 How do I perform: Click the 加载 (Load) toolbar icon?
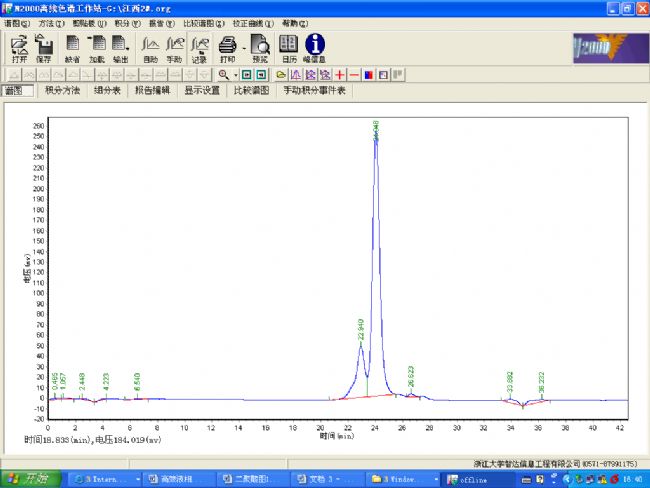(x=97, y=47)
